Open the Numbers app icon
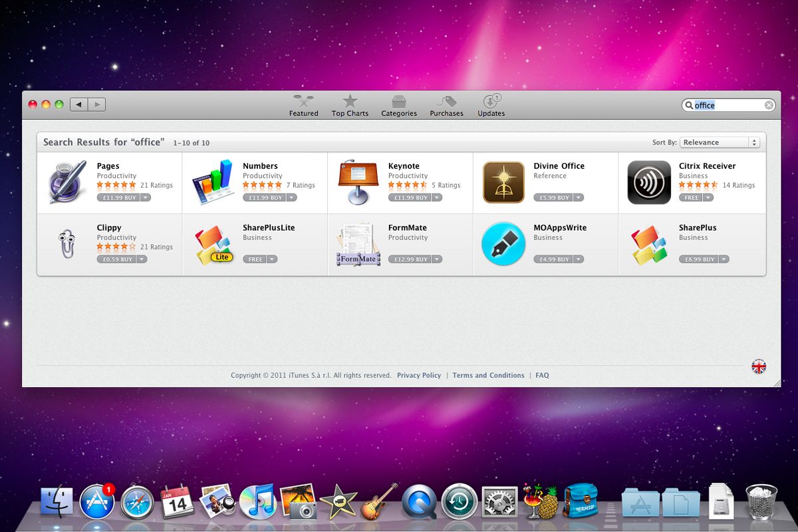The width and height of the screenshot is (798, 532). [x=213, y=182]
